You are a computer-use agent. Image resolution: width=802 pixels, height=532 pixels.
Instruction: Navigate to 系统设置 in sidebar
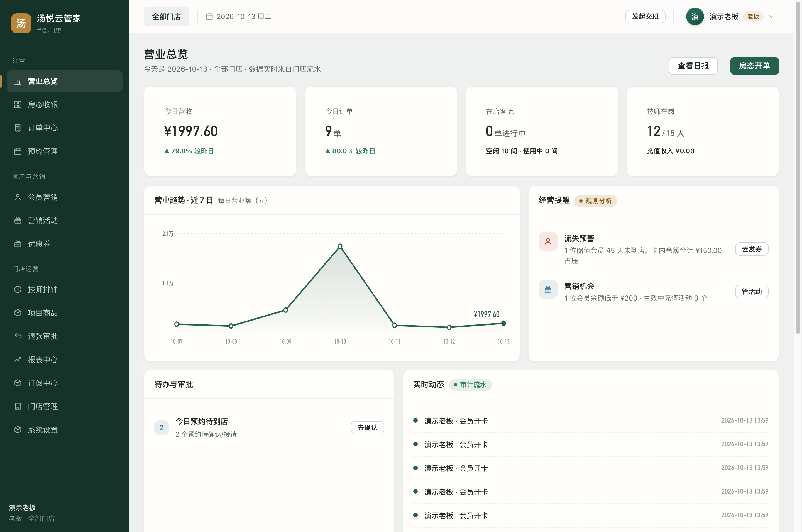pyautogui.click(x=65, y=430)
